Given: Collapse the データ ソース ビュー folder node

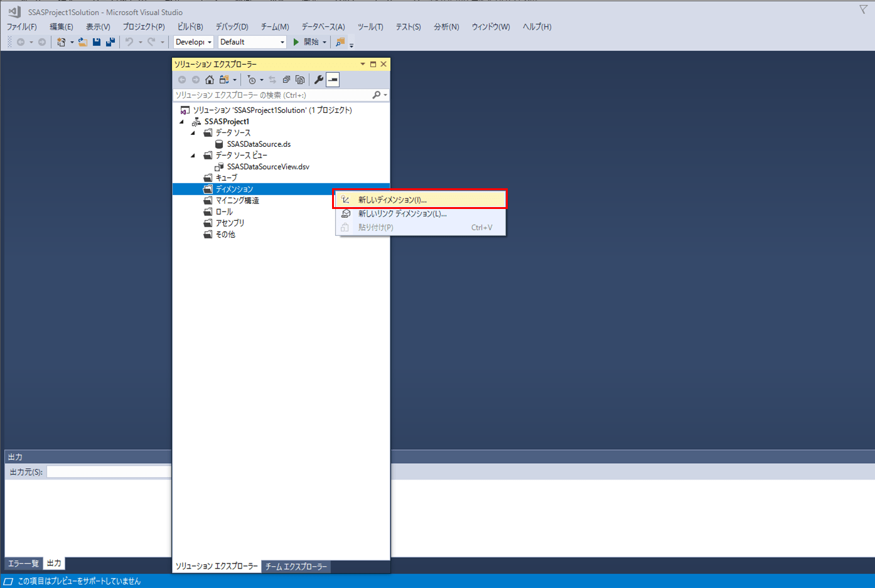Looking at the screenshot, I should click(x=193, y=156).
